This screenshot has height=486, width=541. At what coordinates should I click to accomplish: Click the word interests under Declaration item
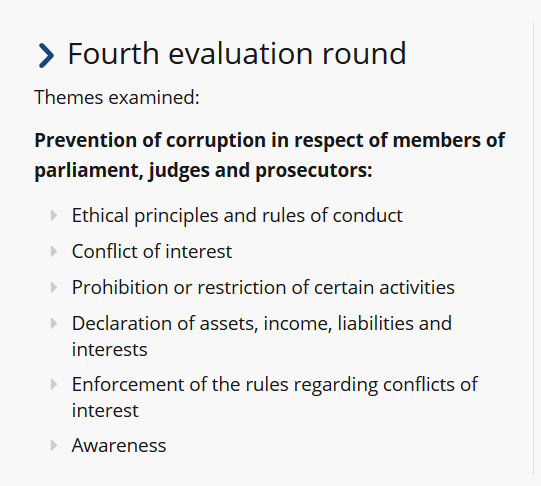(109, 350)
